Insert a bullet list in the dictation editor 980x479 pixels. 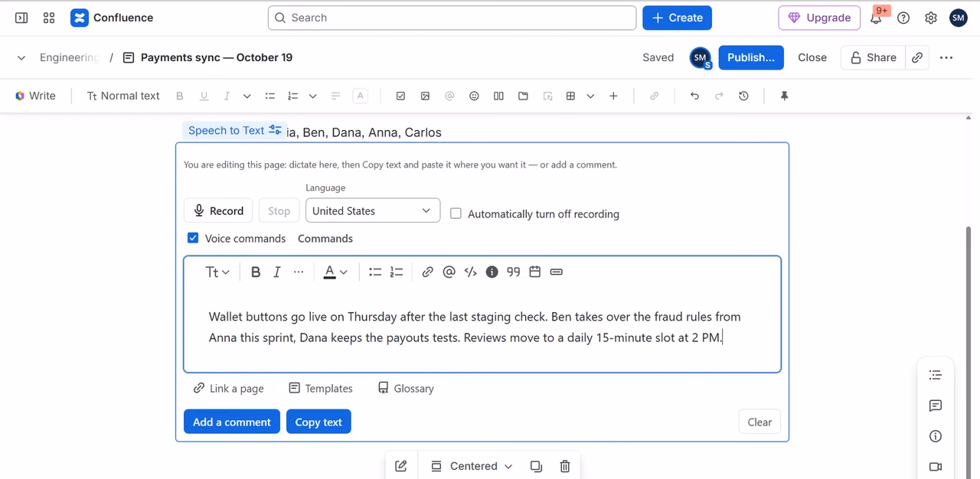[x=375, y=272]
